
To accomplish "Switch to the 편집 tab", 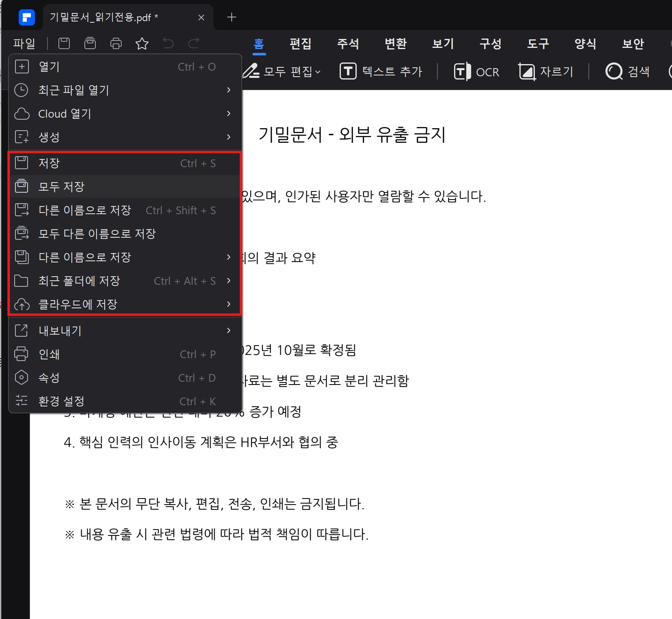I will coord(301,43).
